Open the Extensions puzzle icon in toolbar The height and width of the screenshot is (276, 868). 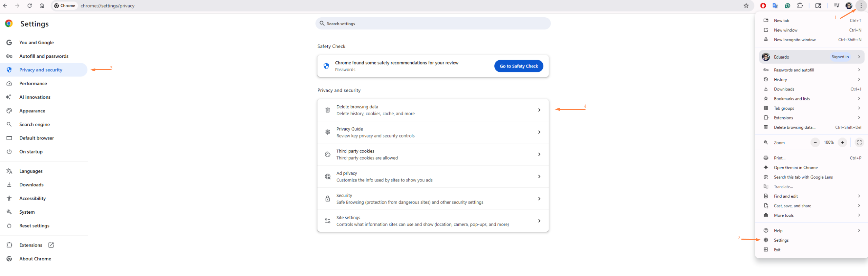(x=800, y=6)
